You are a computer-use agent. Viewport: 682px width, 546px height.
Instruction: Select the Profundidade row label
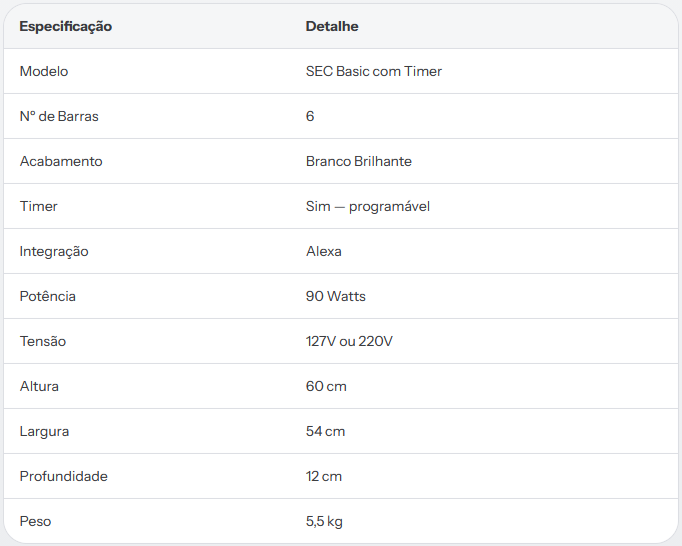[64, 476]
